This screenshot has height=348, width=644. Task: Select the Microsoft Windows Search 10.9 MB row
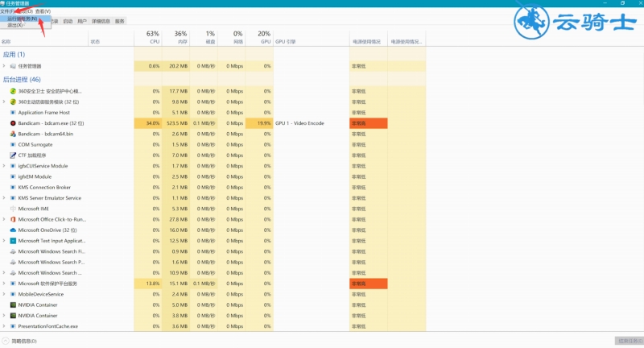tap(213, 273)
